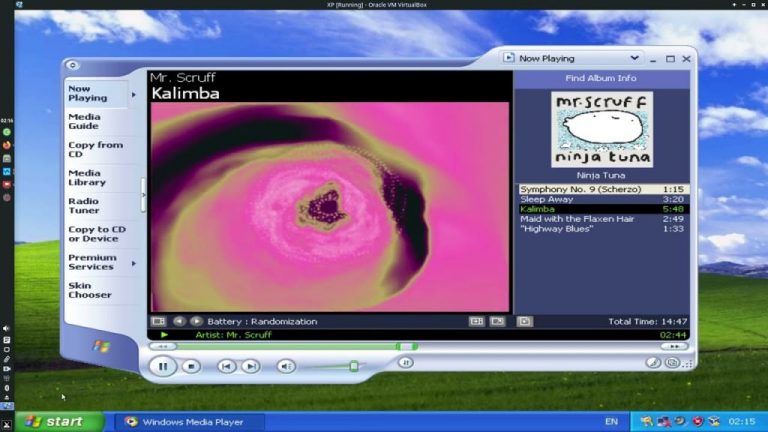Skip to the next track
The width and height of the screenshot is (768, 432).
tap(251, 367)
